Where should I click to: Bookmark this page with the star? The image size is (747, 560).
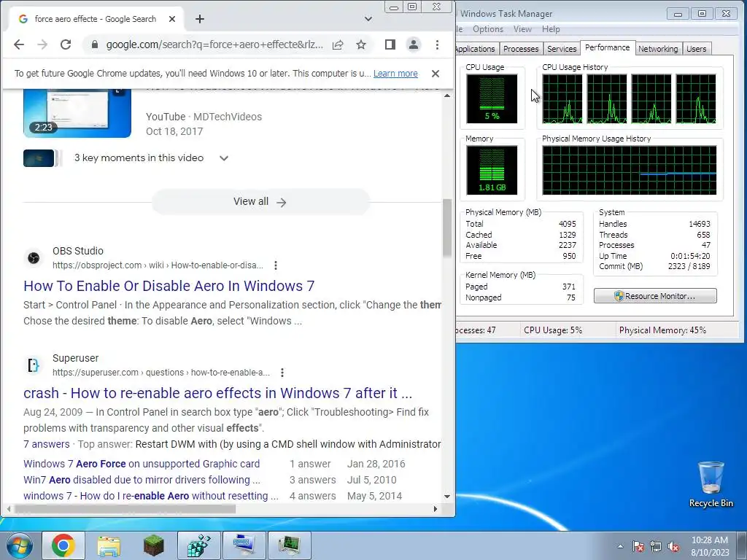pos(361,44)
